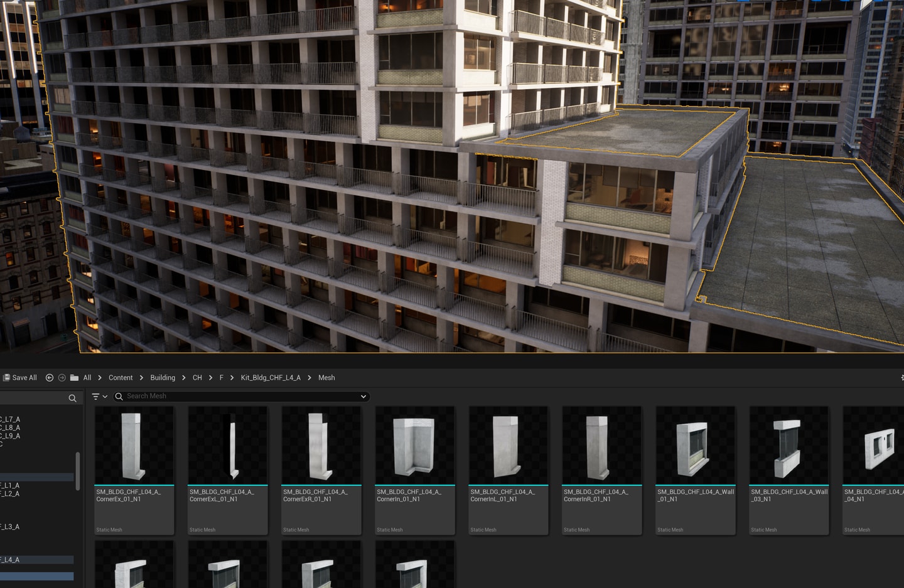Click the folder tree search magnifier

(72, 398)
